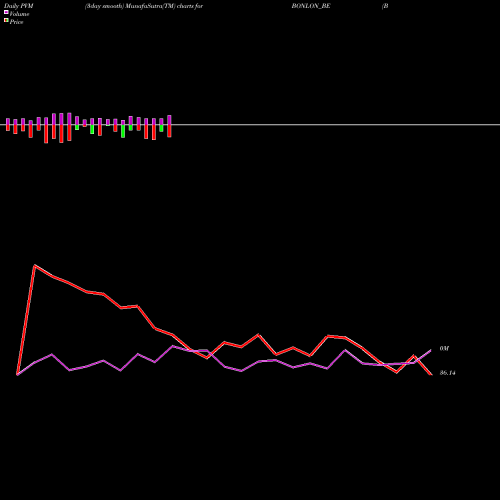Click the MunafaSutra(TM) charts for text
The width and height of the screenshot is (500, 500).
[164, 6]
